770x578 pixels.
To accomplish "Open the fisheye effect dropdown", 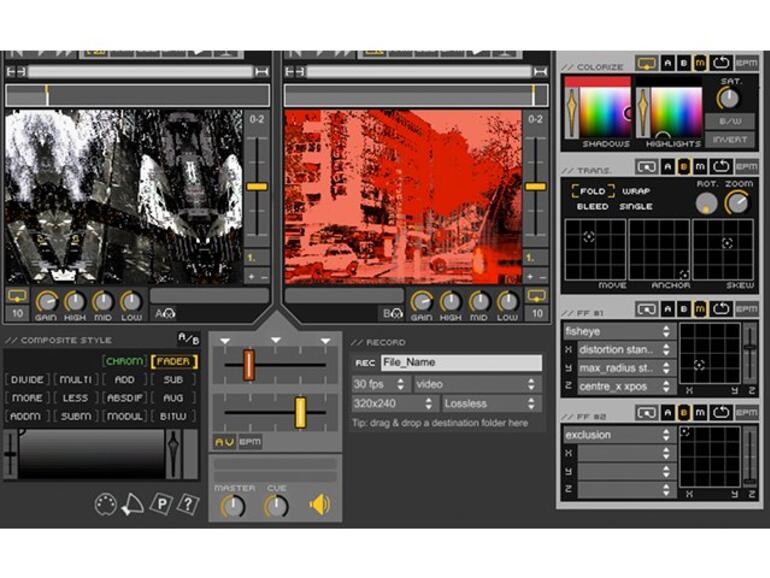I will (x=618, y=331).
